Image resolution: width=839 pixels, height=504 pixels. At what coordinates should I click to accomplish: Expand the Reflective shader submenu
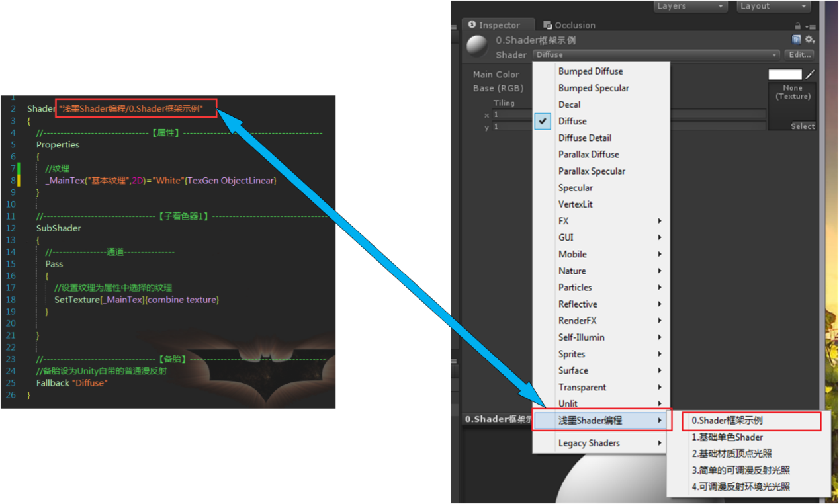601,304
